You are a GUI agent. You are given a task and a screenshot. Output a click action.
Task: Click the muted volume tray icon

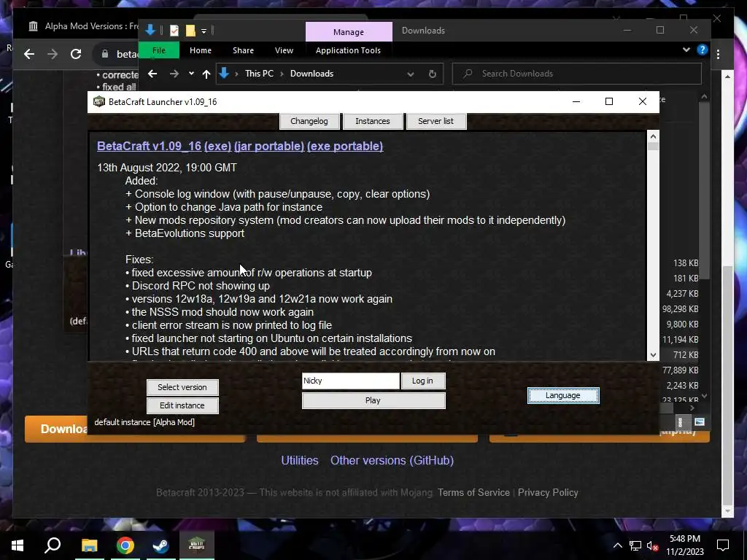tap(652, 545)
